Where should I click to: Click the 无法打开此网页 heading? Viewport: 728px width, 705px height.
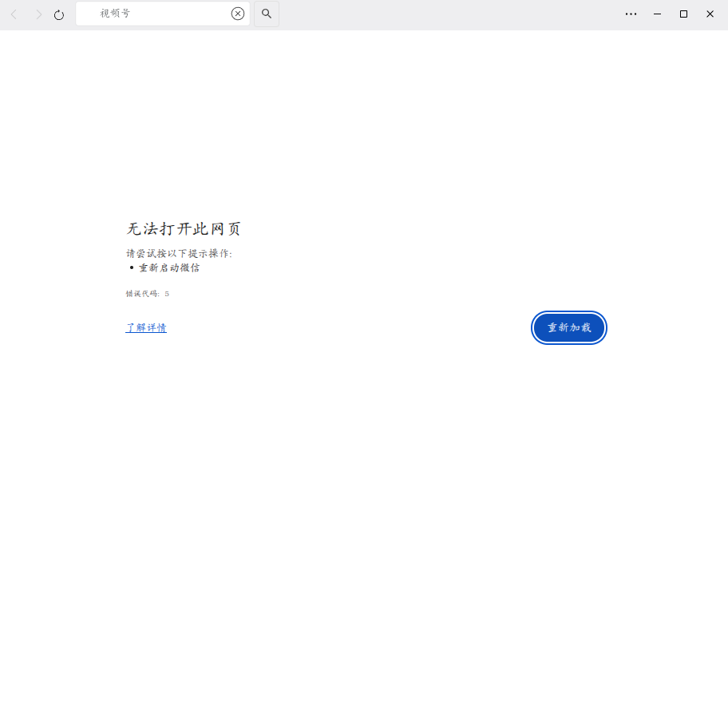coord(184,228)
